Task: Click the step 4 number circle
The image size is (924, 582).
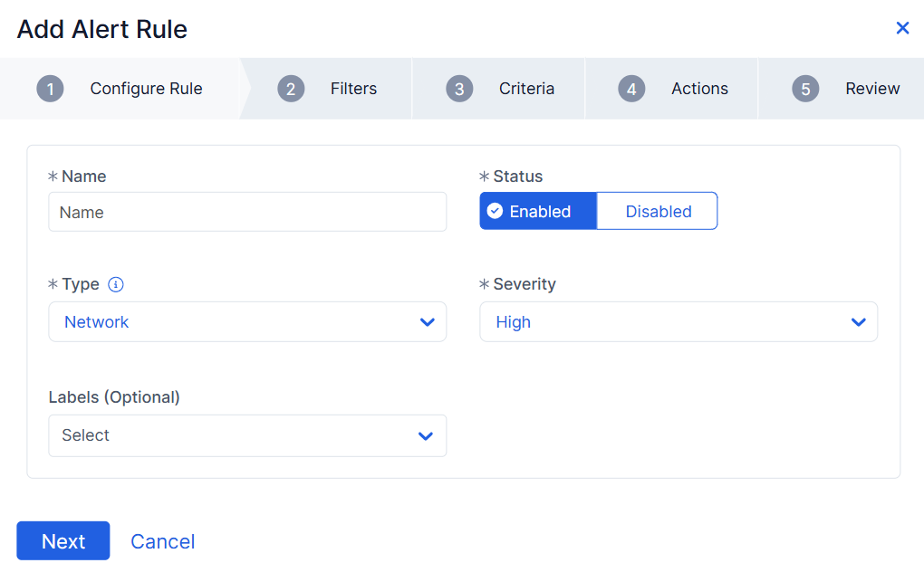Action: click(631, 89)
